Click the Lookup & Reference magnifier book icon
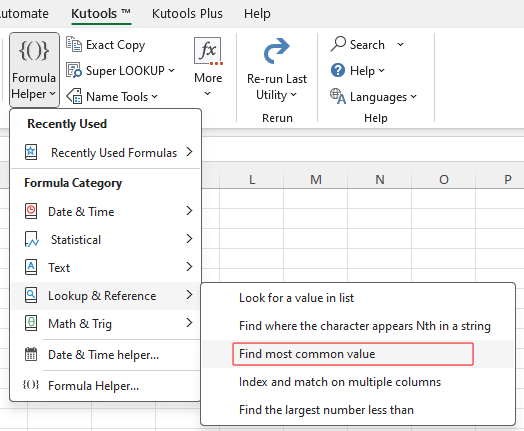524x431 pixels. click(x=31, y=295)
